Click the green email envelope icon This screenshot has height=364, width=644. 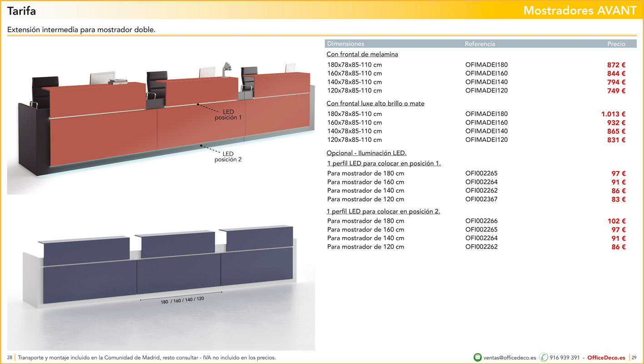478,357
